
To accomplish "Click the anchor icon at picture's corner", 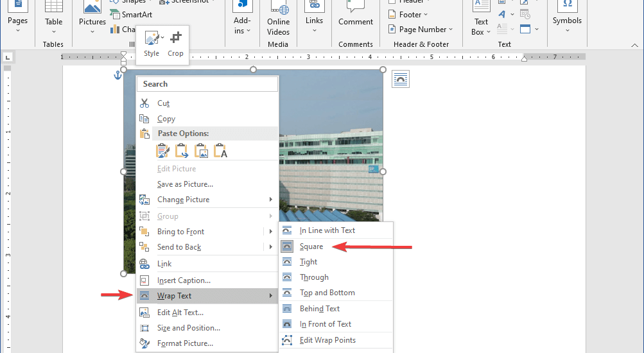I will click(117, 74).
